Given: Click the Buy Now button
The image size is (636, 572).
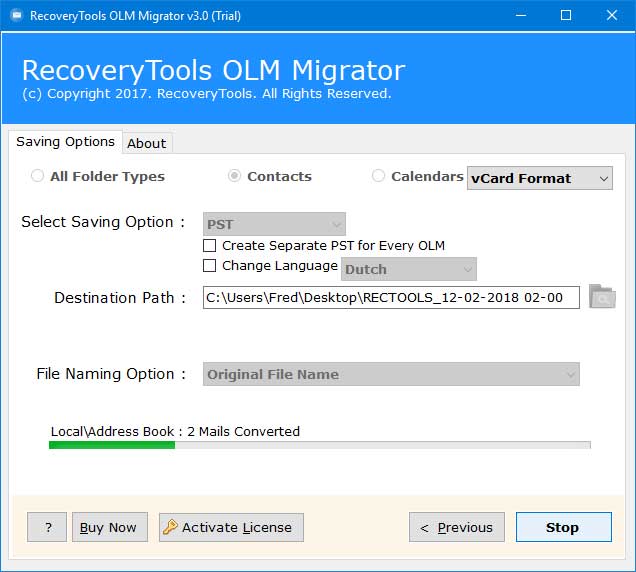Looking at the screenshot, I should (x=110, y=527).
